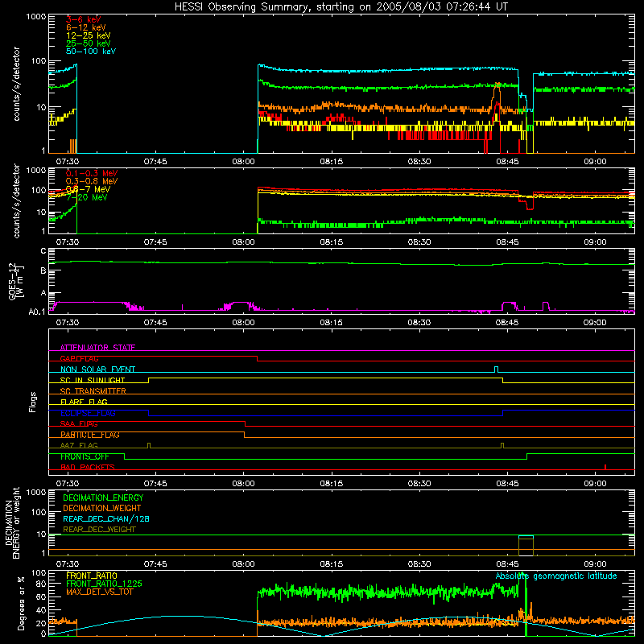
Task: Select the FLARE_FLAG label
Action: point(84,402)
